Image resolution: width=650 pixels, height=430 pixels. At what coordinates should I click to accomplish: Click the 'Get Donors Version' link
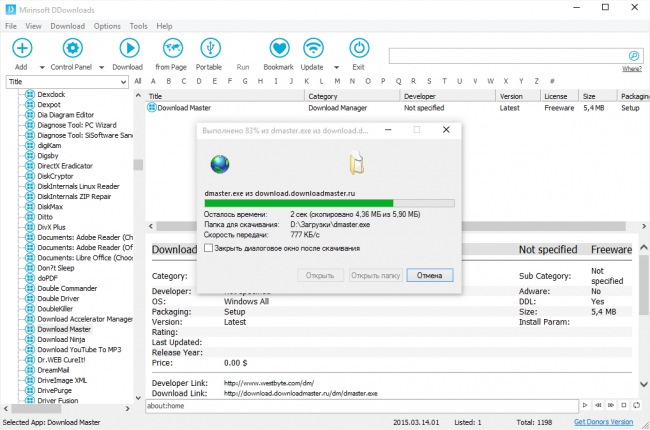point(604,422)
